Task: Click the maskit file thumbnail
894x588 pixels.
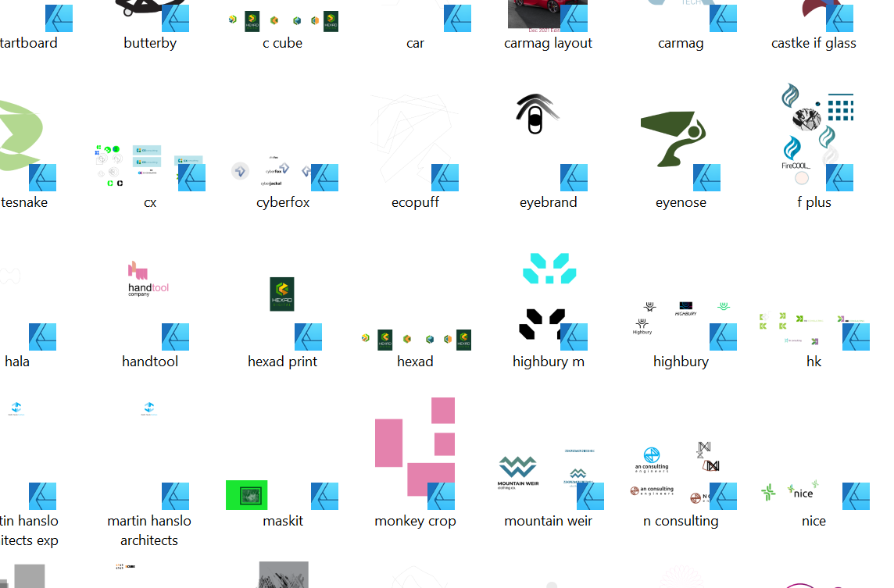Action: (x=282, y=495)
